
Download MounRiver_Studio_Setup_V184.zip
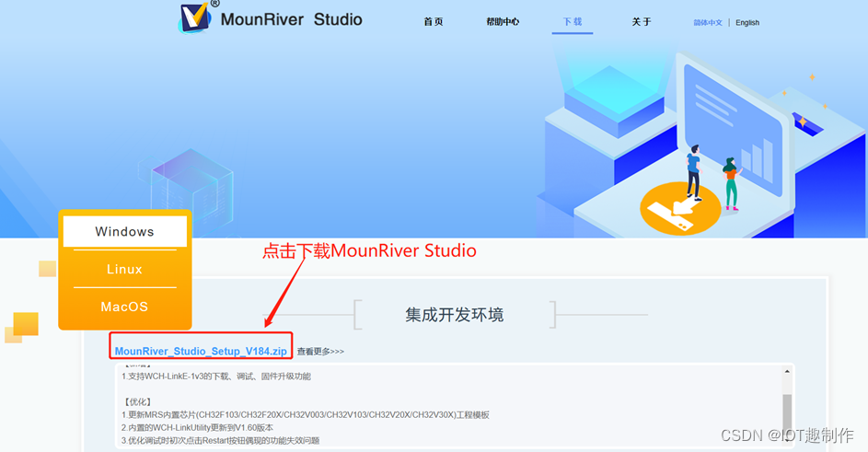point(201,351)
